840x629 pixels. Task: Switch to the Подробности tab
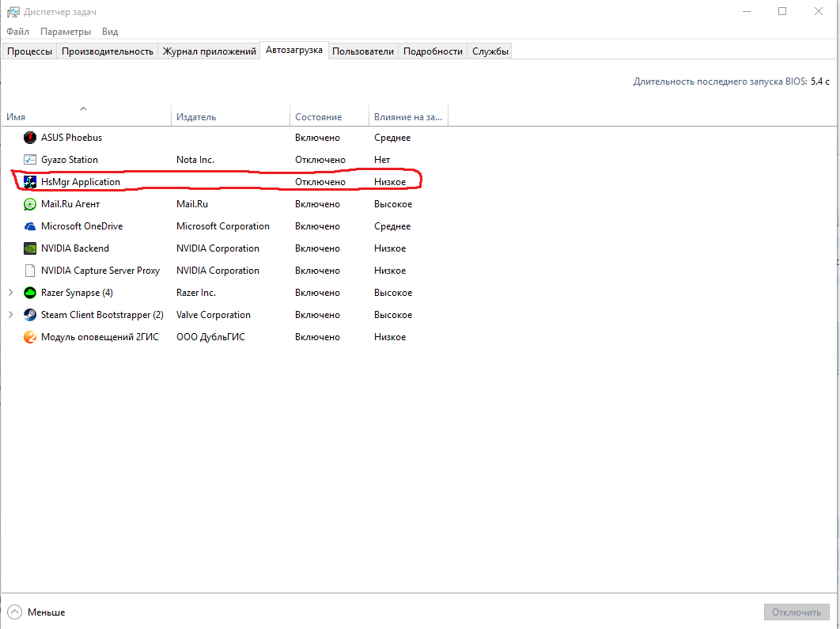433,51
